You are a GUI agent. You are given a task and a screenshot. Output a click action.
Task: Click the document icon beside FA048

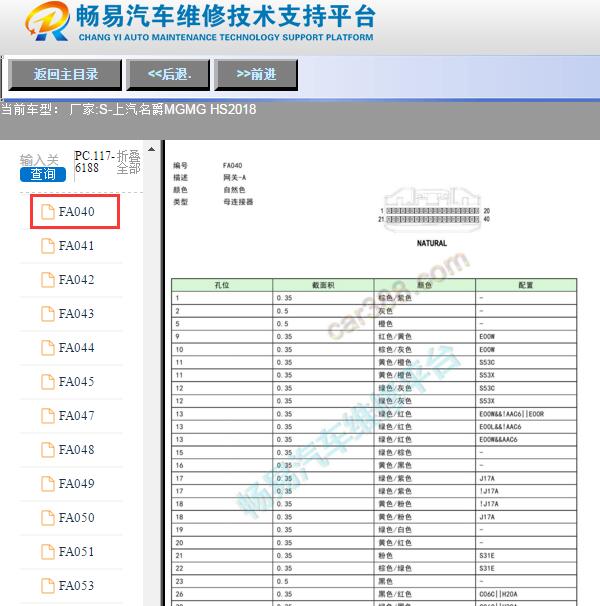(48, 450)
